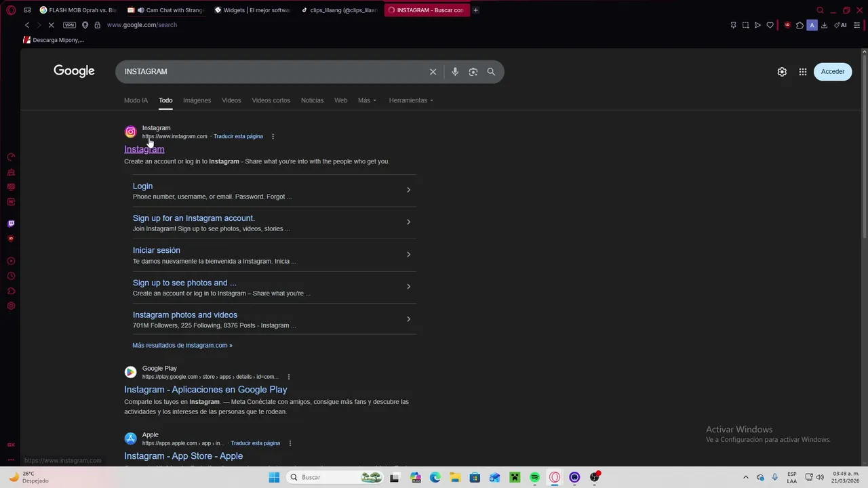The image size is (868, 488).
Task: Open Twitch in the Opera sidebar
Action: tap(11, 224)
